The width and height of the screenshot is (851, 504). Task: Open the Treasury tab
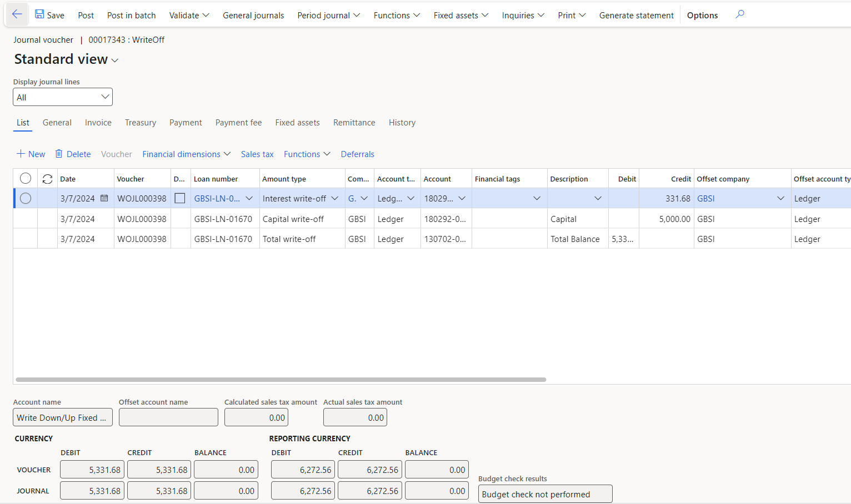pyautogui.click(x=141, y=123)
